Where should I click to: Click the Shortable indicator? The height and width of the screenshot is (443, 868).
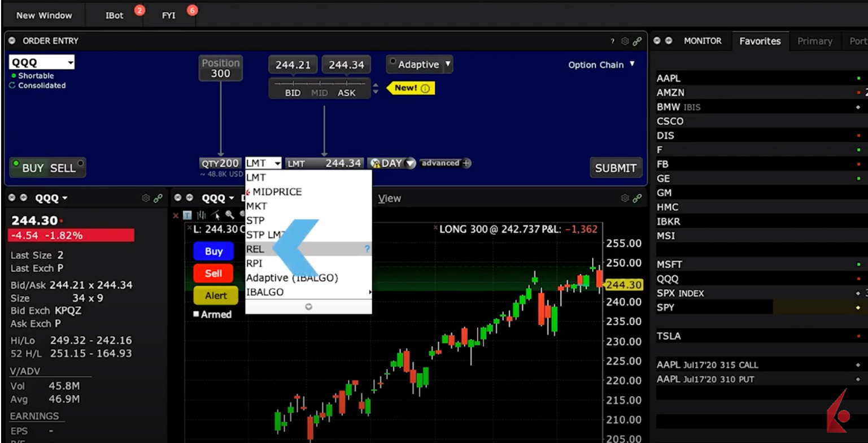coord(33,76)
